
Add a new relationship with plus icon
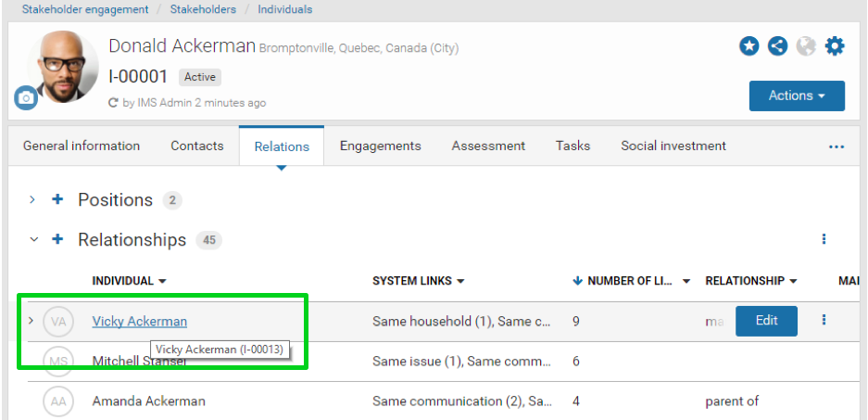[57, 240]
